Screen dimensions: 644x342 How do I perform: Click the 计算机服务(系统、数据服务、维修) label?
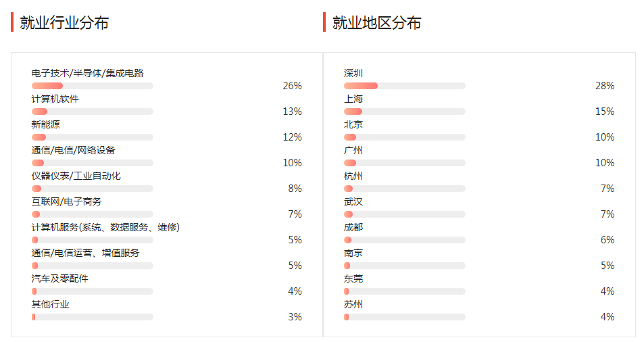105,227
